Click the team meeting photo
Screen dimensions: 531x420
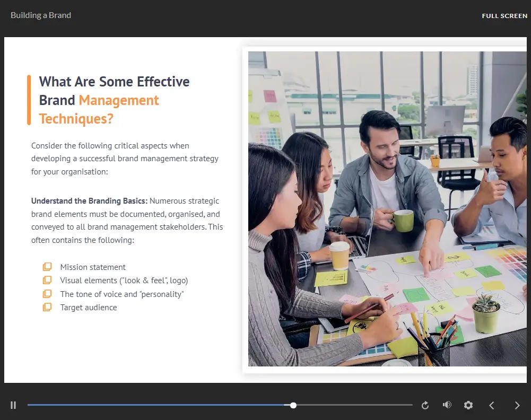point(387,208)
